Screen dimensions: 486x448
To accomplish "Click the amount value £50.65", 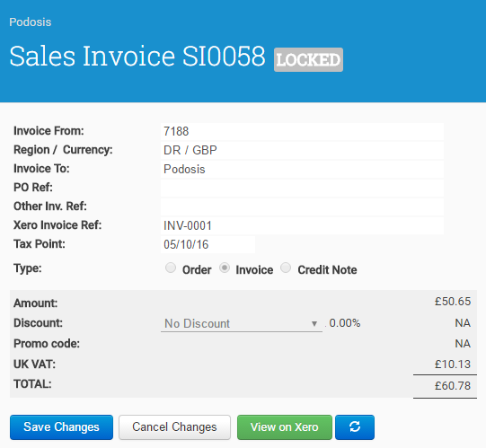I will click(x=453, y=302).
